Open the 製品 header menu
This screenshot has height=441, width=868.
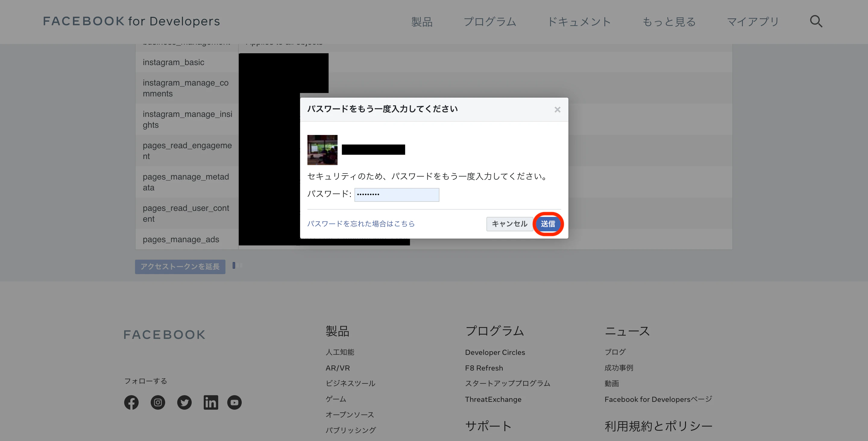422,22
